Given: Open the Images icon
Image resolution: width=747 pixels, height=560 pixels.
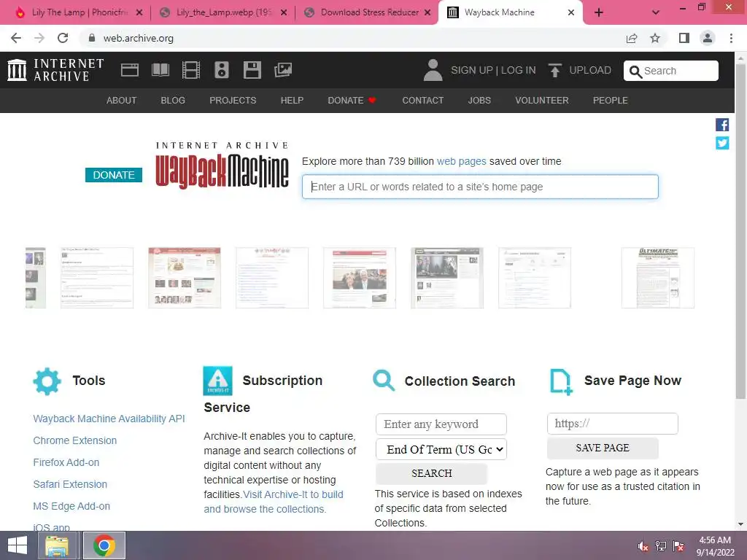Looking at the screenshot, I should click(x=283, y=70).
